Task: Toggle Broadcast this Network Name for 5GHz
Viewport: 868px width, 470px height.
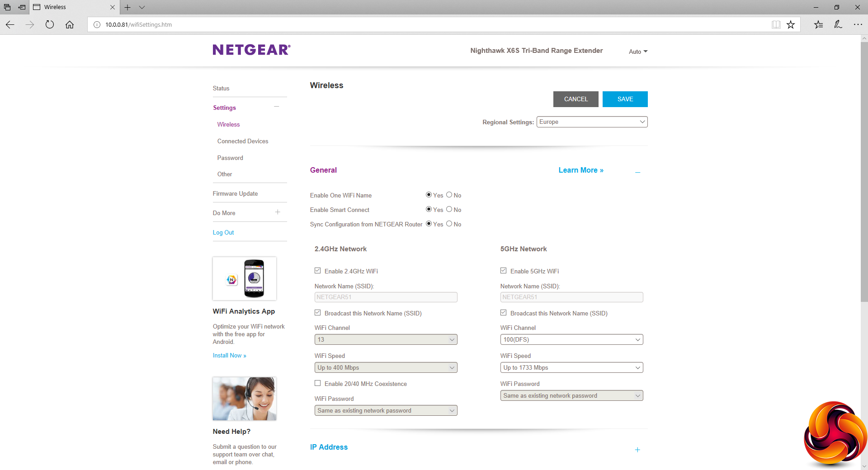Action: [504, 313]
